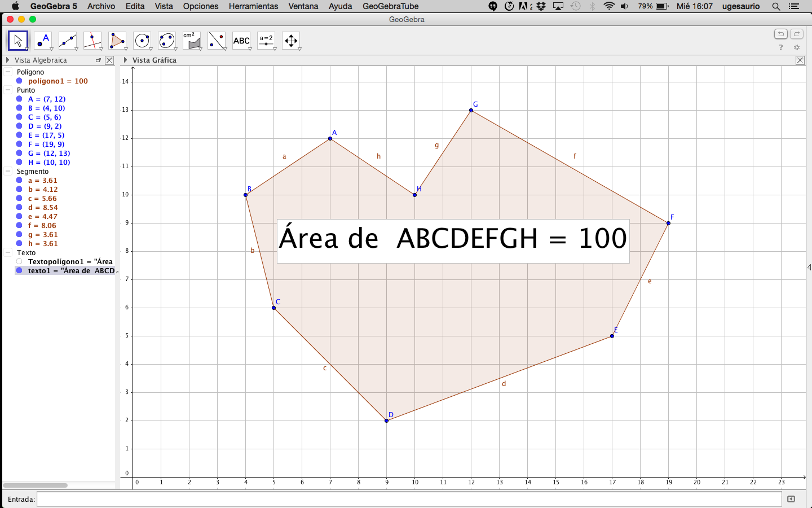Click the Mié 16:07 clock
The image size is (812, 508).
[695, 6]
